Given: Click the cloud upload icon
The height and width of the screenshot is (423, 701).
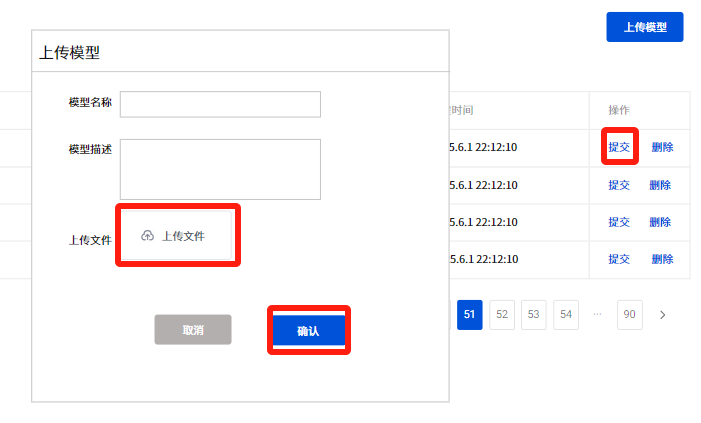Looking at the screenshot, I should [x=148, y=236].
